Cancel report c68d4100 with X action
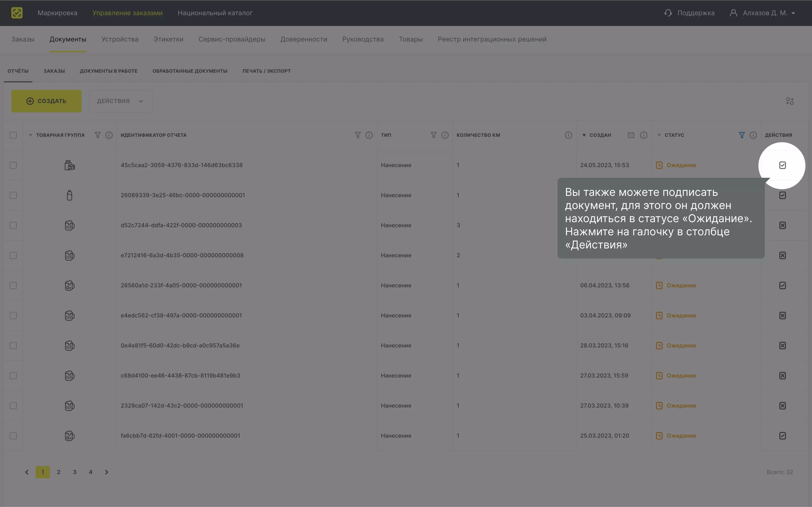This screenshot has width=812, height=507. point(782,375)
